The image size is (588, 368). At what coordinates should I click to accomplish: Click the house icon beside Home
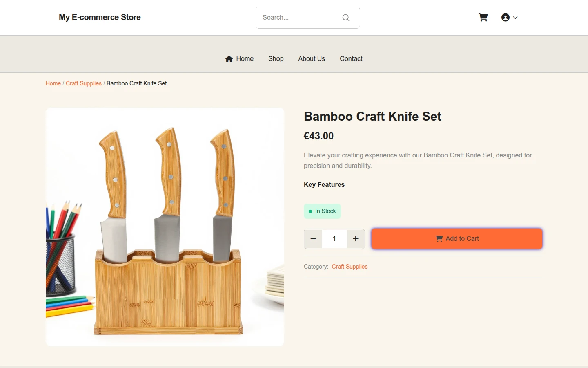point(229,59)
